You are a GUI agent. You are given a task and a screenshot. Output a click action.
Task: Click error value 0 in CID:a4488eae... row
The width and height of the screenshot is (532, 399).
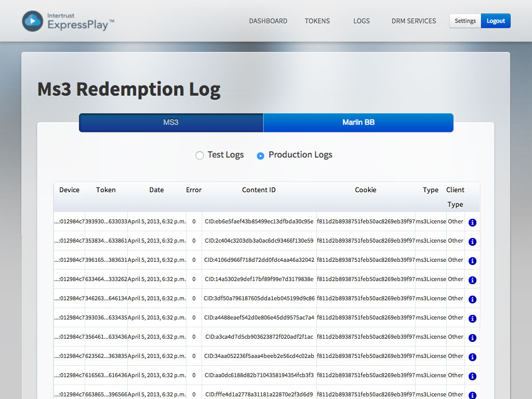194,317
